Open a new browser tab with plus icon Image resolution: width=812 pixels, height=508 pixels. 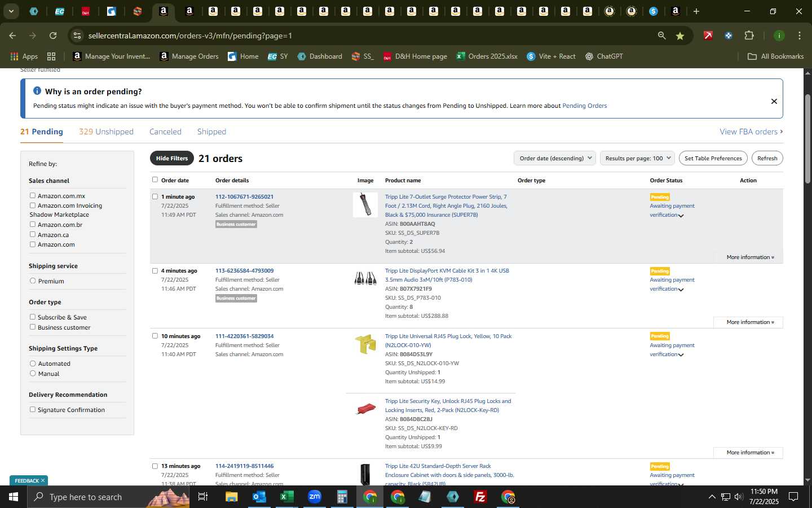696,11
